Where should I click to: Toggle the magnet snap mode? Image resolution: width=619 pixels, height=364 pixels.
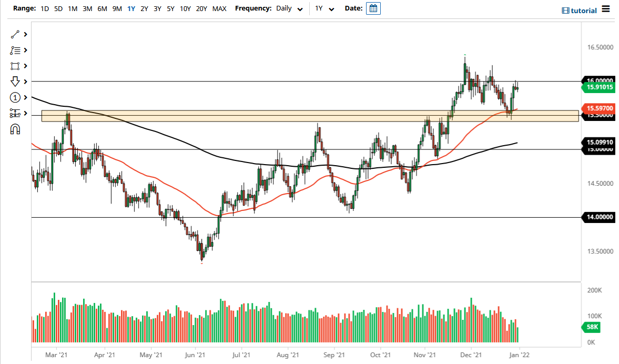click(15, 129)
